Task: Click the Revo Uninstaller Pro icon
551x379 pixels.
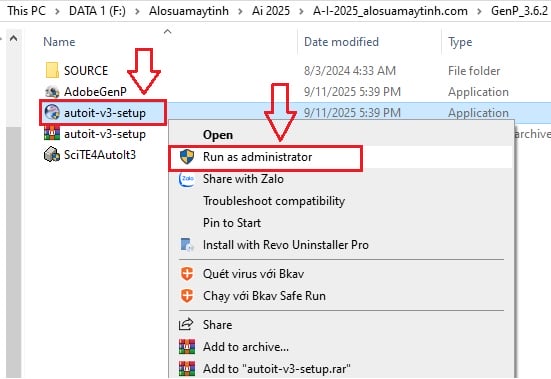Action: click(187, 244)
